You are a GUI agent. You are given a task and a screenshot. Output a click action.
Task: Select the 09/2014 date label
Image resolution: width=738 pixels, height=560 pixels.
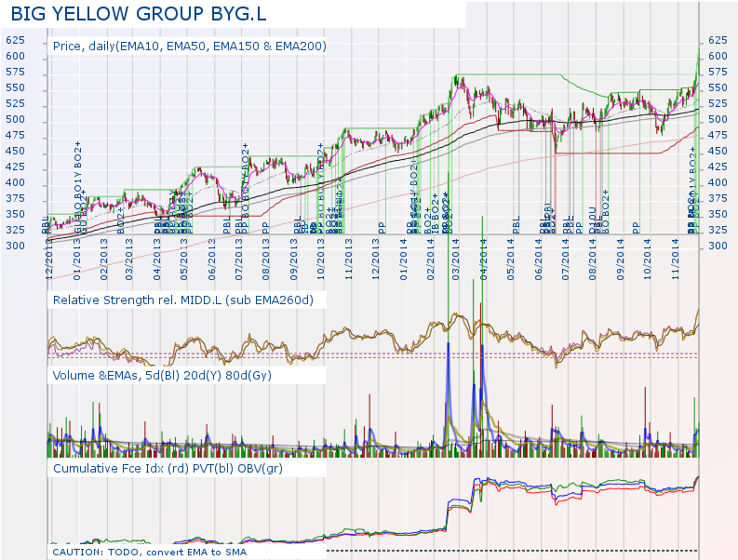click(621, 260)
